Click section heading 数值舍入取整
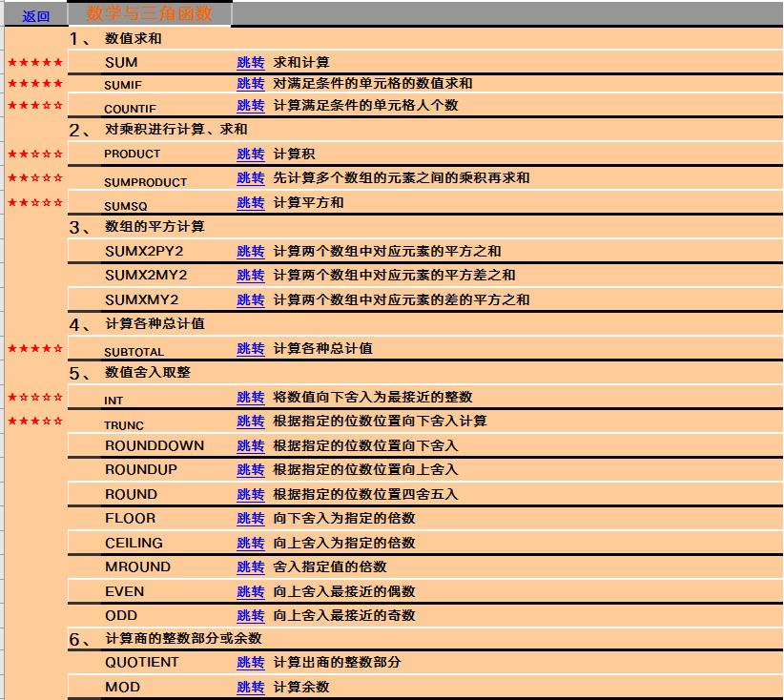Viewport: 784px width, 700px height. (x=148, y=373)
